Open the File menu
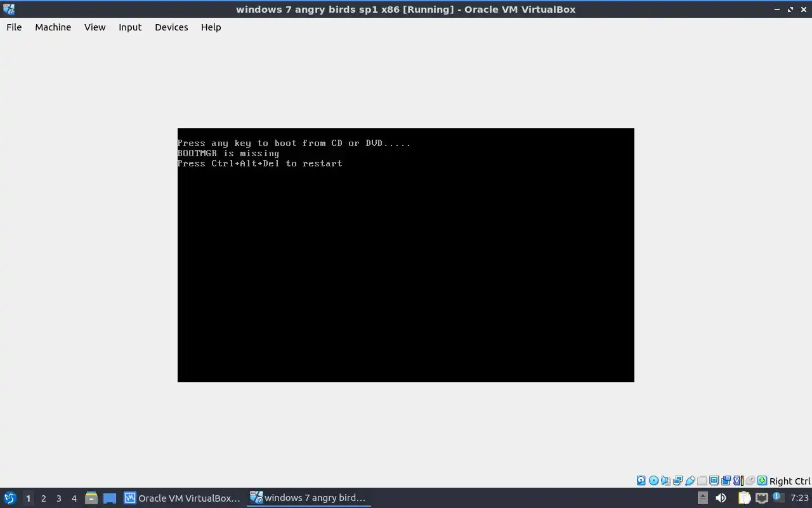 pos(14,27)
